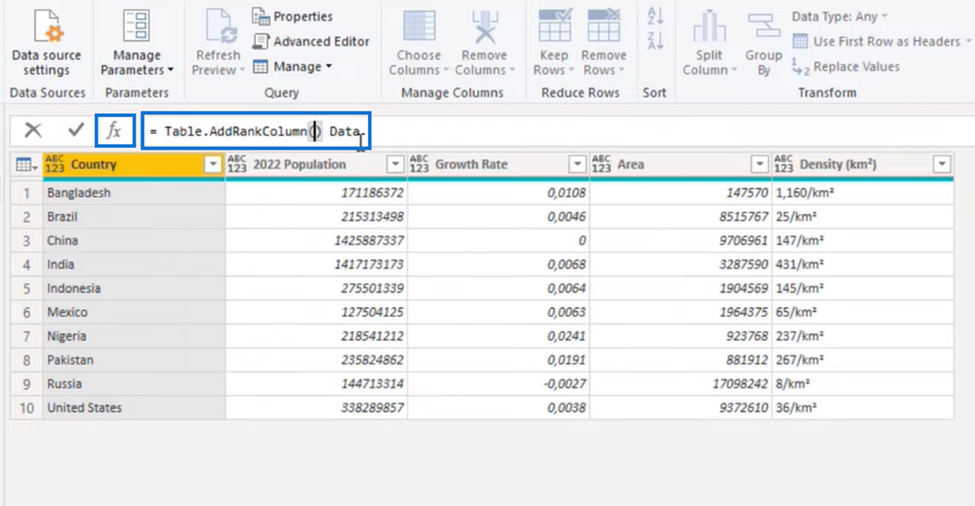Change Density column data type icon
Screen dimensions: 975x506
coord(783,164)
